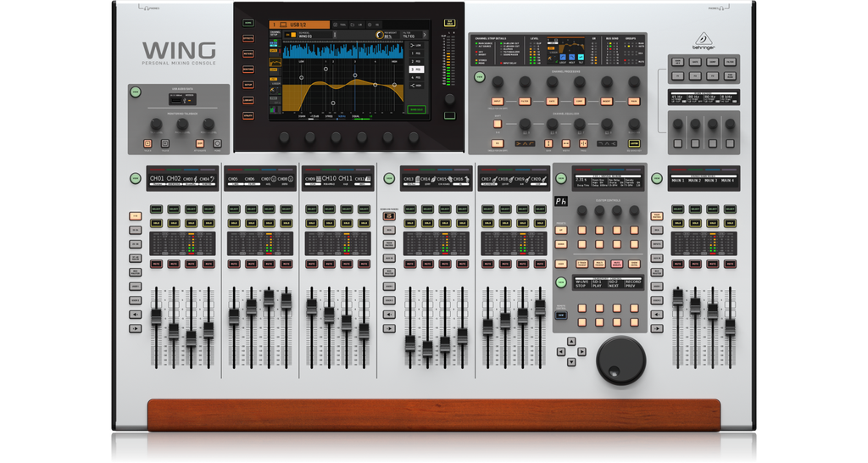Click the Channel Equalizer WIDTH icon button

[565, 143]
